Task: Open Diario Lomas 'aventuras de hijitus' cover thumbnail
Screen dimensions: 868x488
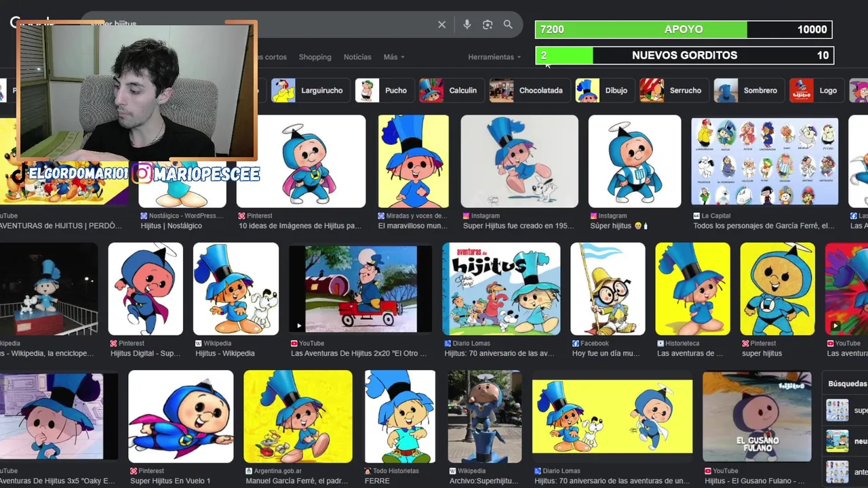Action: pyautogui.click(x=501, y=289)
